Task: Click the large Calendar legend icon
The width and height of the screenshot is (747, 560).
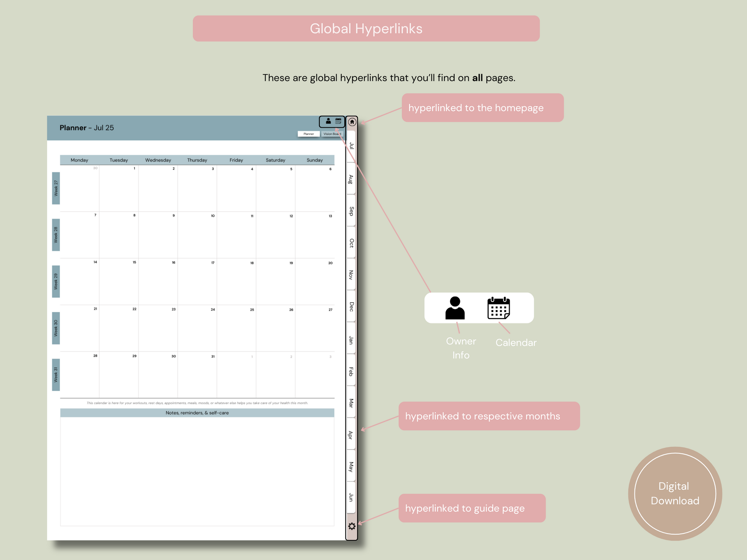Action: click(498, 309)
